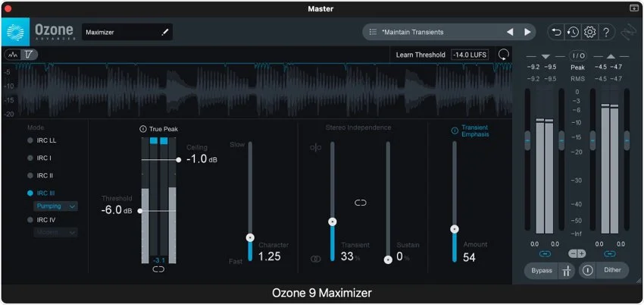This screenshot has width=644, height=305.
Task: Toggle the I/O meter button
Action: [x=577, y=55]
